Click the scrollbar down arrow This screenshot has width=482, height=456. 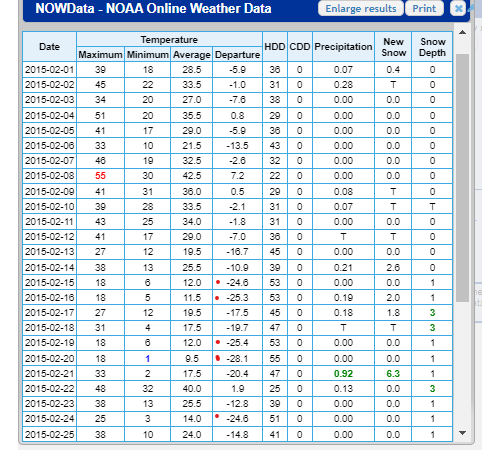462,433
